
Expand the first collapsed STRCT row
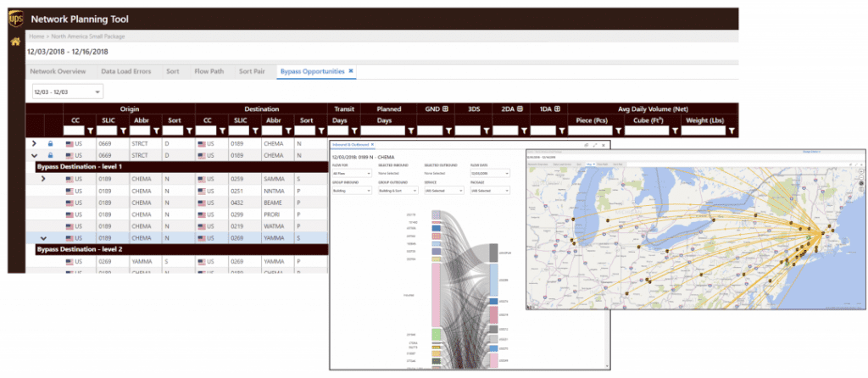click(x=34, y=144)
